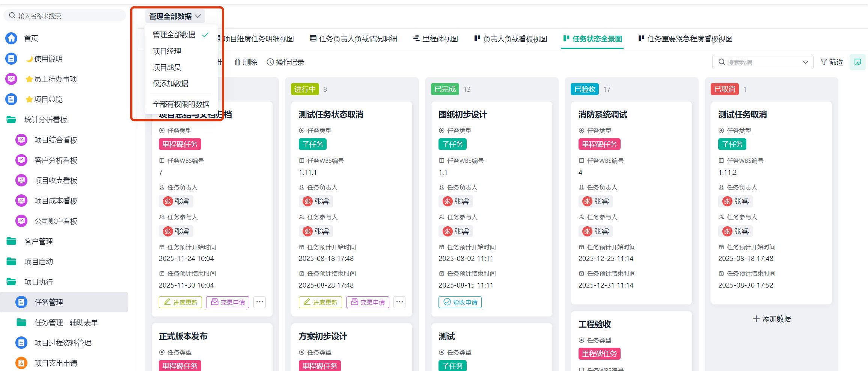
Task: Open 员工待办事项 dashboard icon
Action: tap(11, 79)
